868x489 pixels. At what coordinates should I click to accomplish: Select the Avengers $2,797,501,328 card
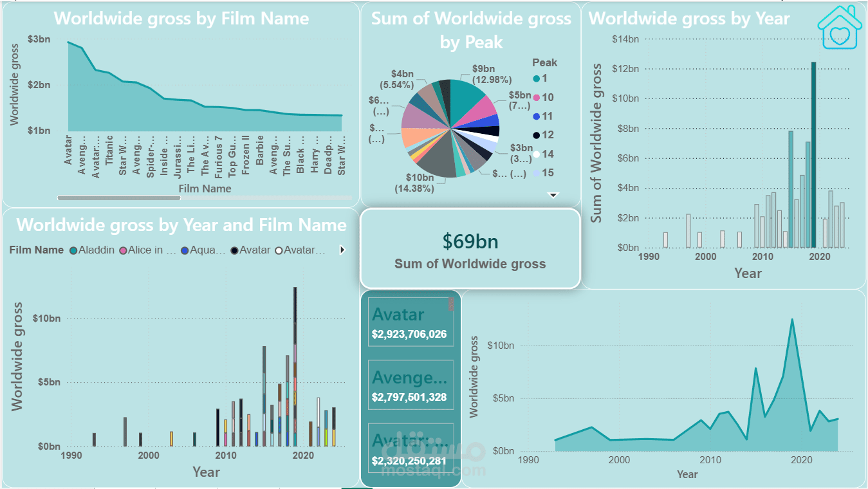[411, 383]
